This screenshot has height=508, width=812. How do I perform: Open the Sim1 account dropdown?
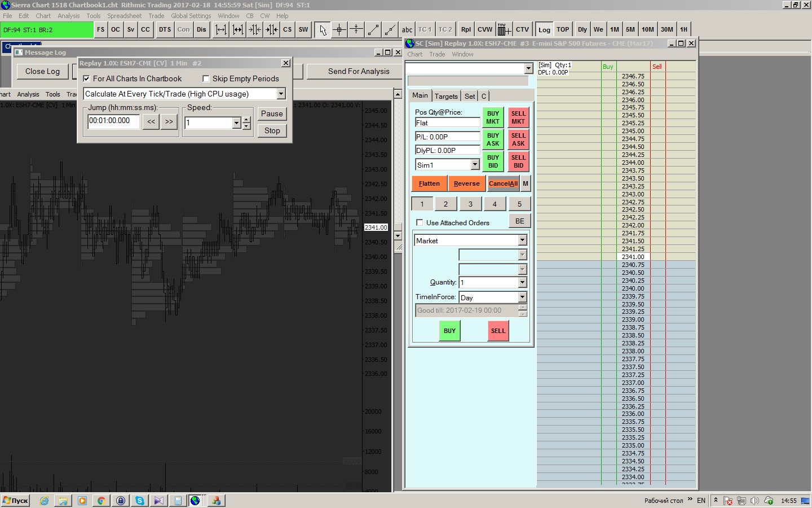[x=475, y=165]
